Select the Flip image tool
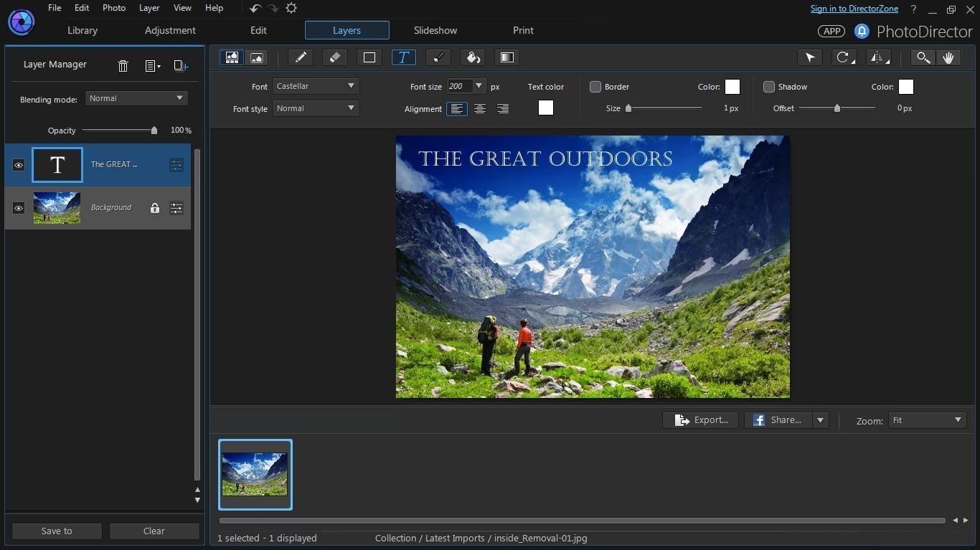 click(x=878, y=57)
